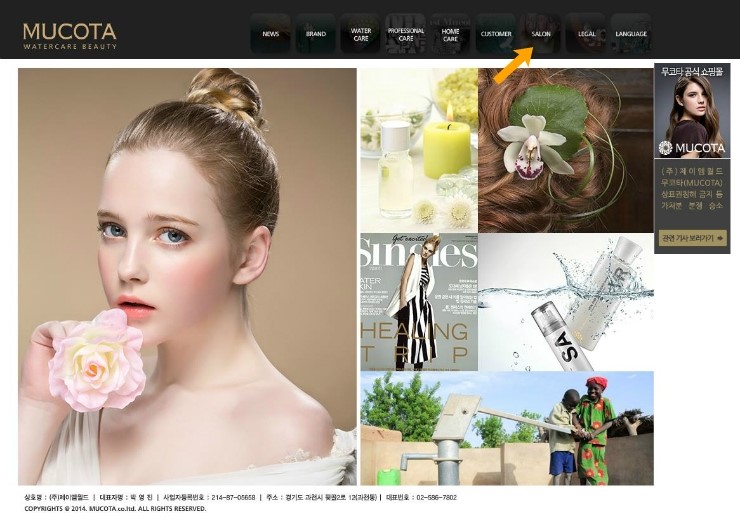Image resolution: width=740 pixels, height=521 pixels.
Task: Open the water splash product bottles image
Action: point(566,302)
